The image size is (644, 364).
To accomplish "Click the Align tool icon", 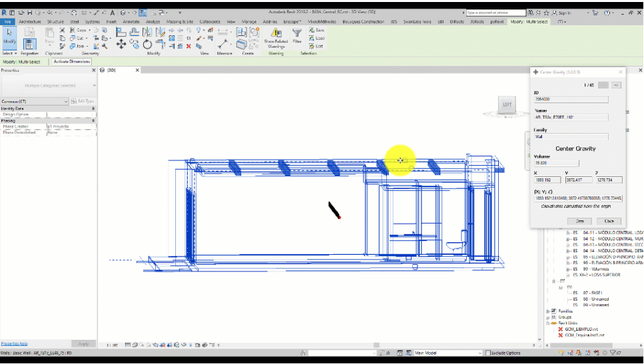I will pos(121,32).
